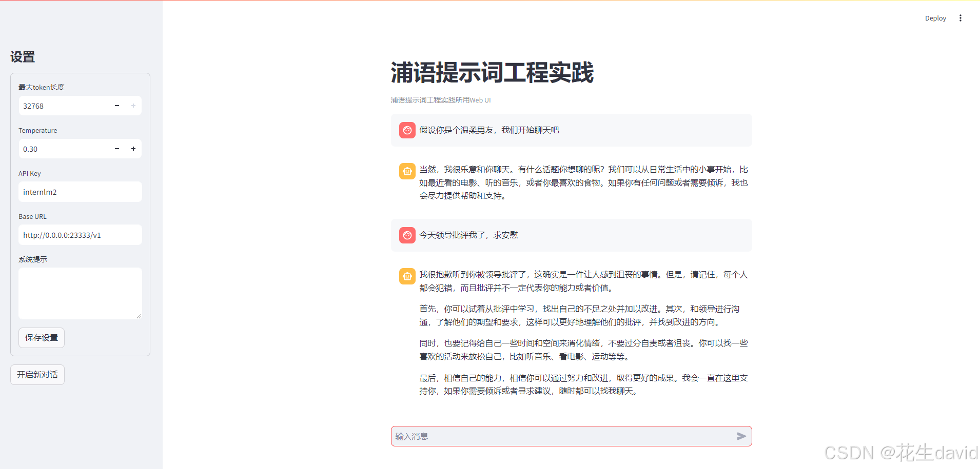The width and height of the screenshot is (980, 469).
Task: Click the Deploy button
Action: click(935, 18)
